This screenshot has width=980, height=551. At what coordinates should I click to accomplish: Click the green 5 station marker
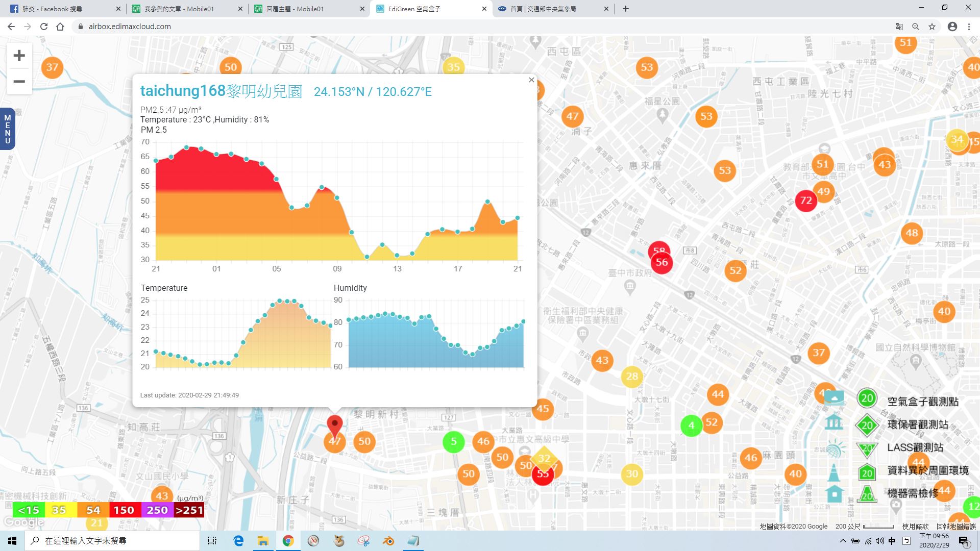pyautogui.click(x=453, y=442)
